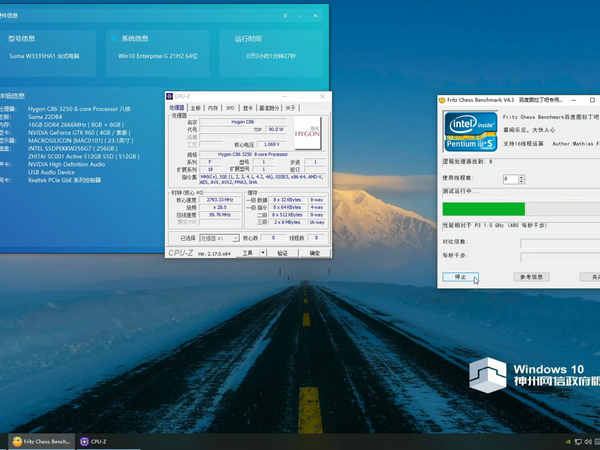Click the '90.0 W' TDP value
Image resolution: width=600 pixels, height=450 pixels.
tap(276, 129)
